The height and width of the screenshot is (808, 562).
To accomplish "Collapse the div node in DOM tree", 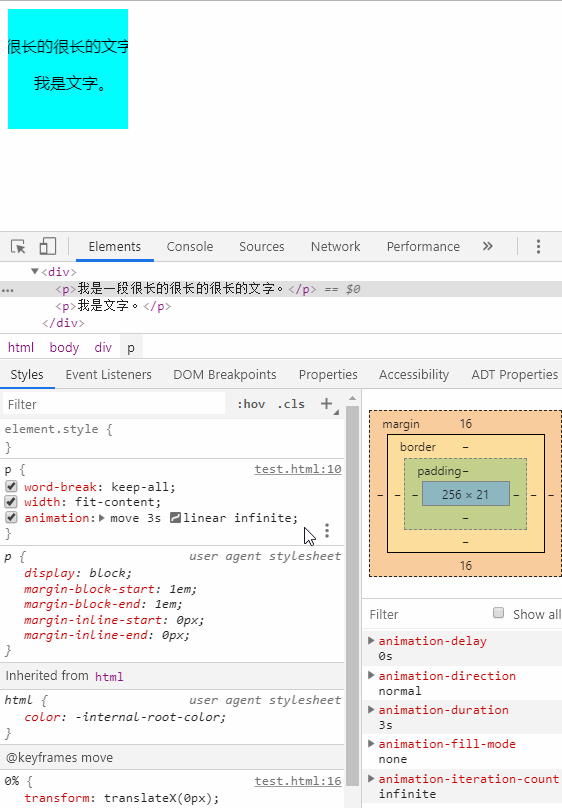I will (35, 271).
